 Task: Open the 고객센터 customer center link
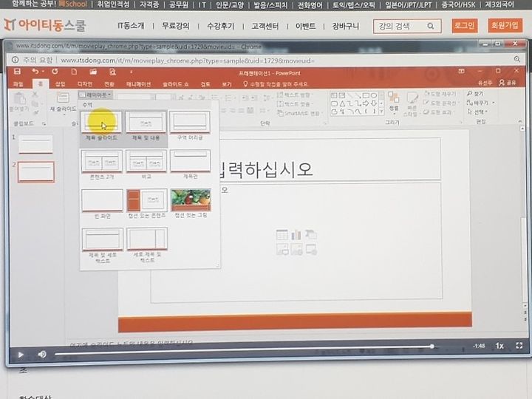pos(265,26)
